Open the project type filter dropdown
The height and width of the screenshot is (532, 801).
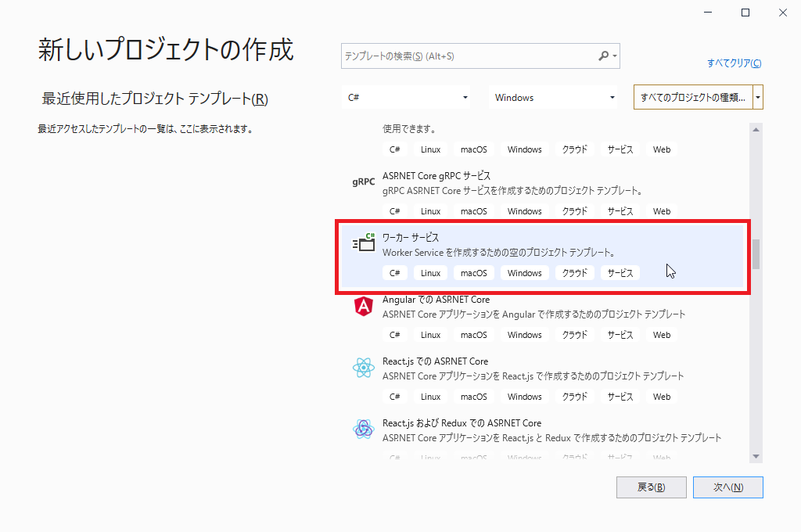pyautogui.click(x=699, y=98)
